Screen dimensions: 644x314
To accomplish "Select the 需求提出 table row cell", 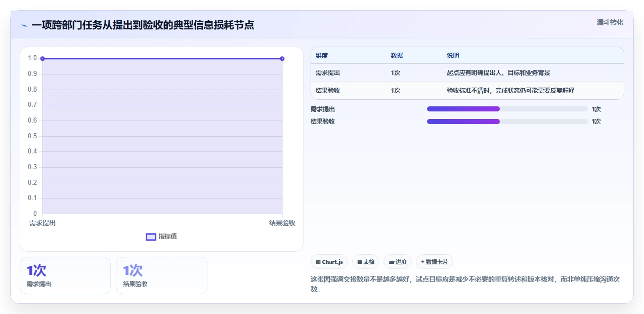I will tap(328, 73).
